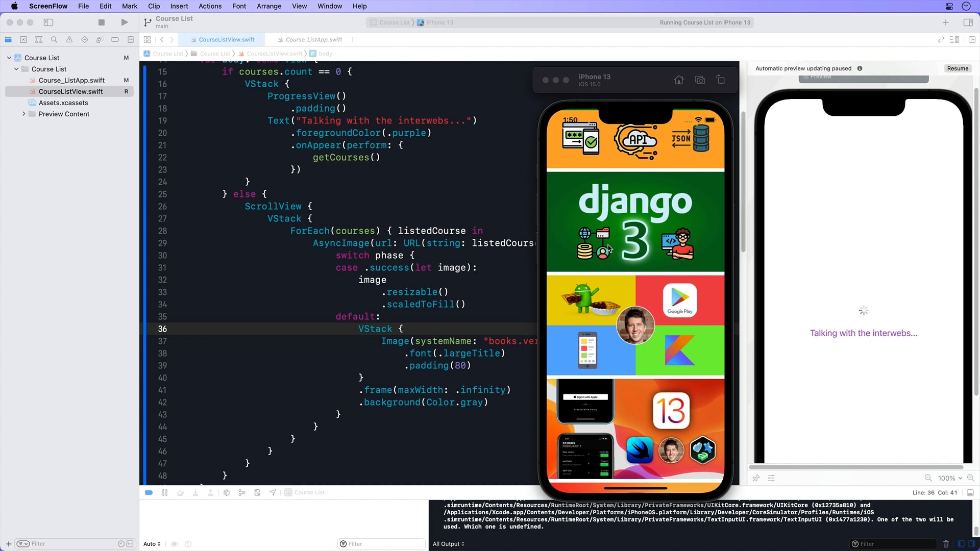Open the related items grid menu
Image resolution: width=980 pixels, height=551 pixels.
pos(147,39)
